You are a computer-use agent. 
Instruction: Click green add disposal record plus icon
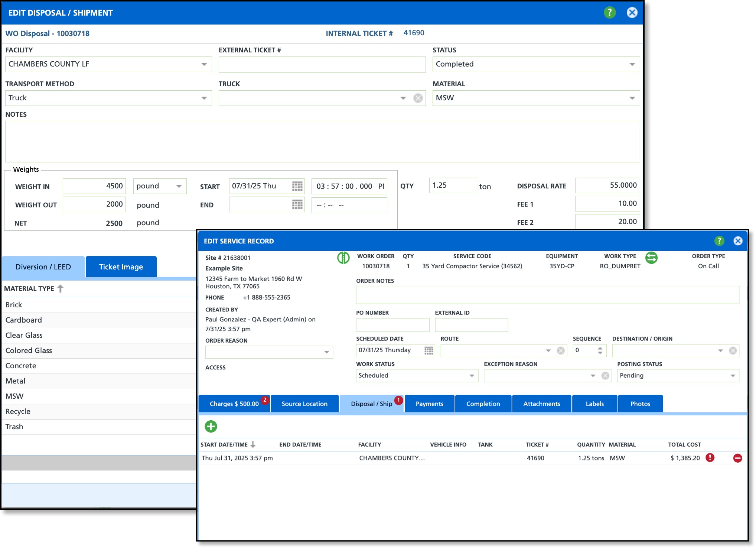pos(211,426)
